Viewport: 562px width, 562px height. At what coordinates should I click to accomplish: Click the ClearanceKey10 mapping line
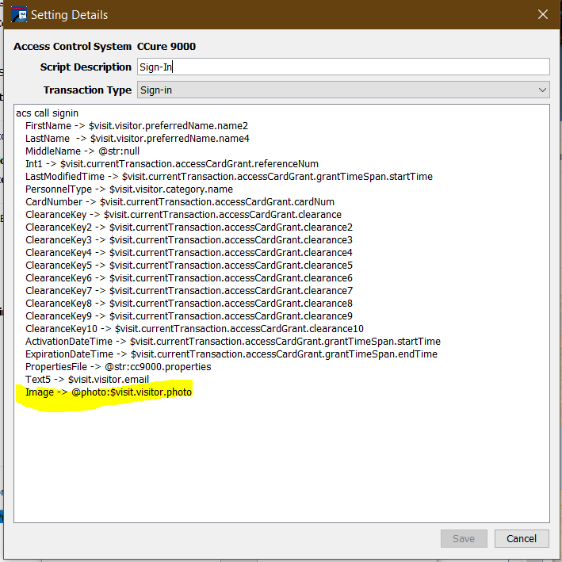(194, 329)
